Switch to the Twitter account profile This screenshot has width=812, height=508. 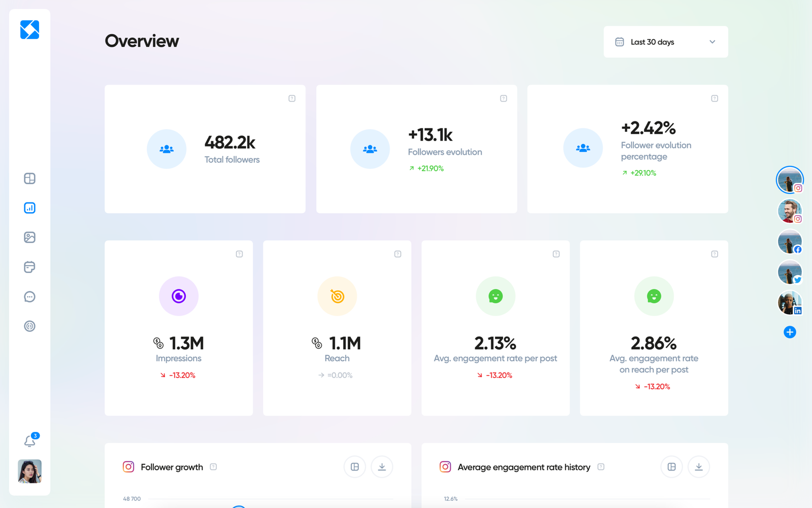click(790, 272)
